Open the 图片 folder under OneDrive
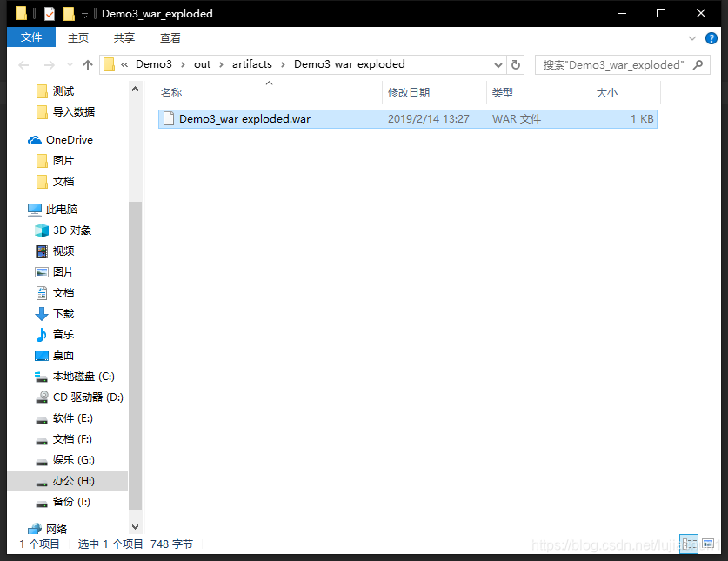This screenshot has width=728, height=561. 63,161
